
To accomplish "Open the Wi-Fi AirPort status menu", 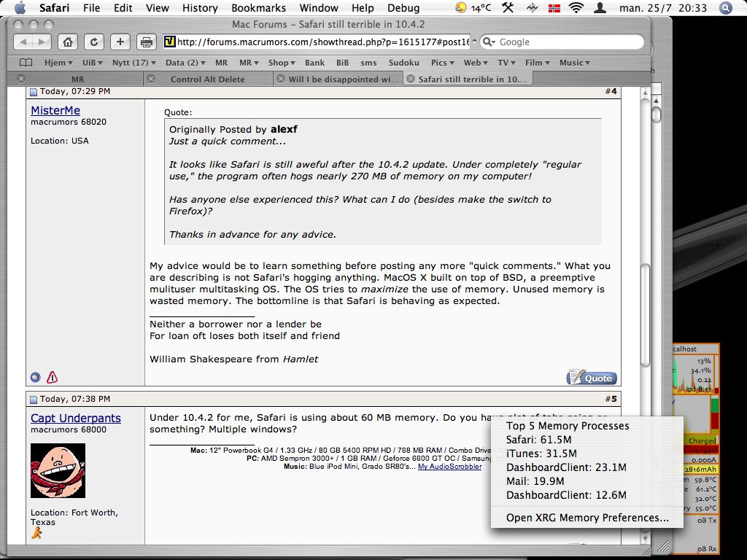I will (x=576, y=7).
